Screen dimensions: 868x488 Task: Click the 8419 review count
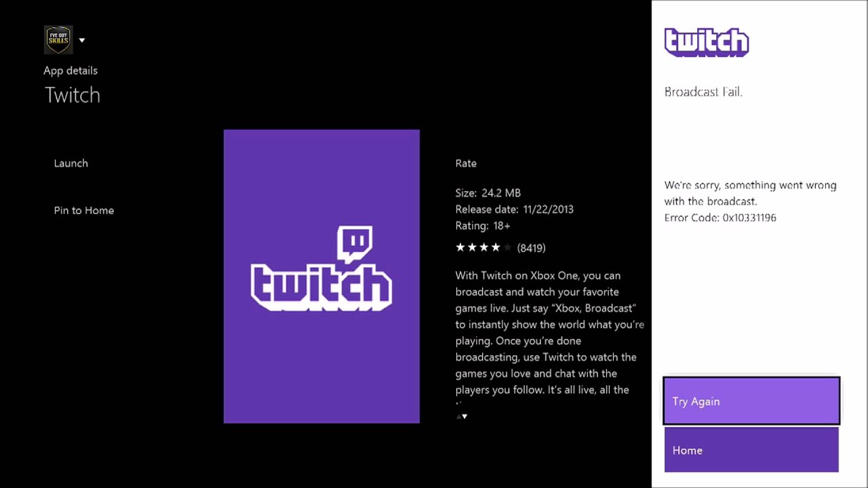click(x=531, y=248)
